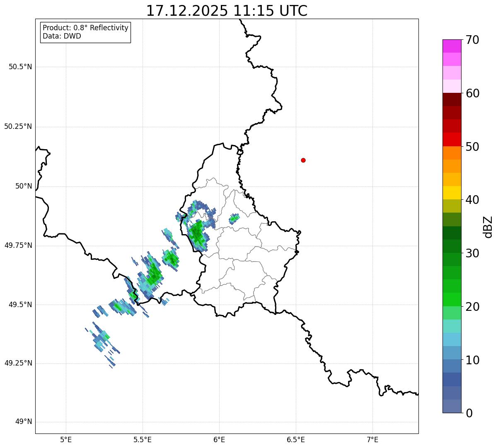This screenshot has width=498, height=448.
Task: Click the 0 tick label on colorbar
Action: point(469,413)
